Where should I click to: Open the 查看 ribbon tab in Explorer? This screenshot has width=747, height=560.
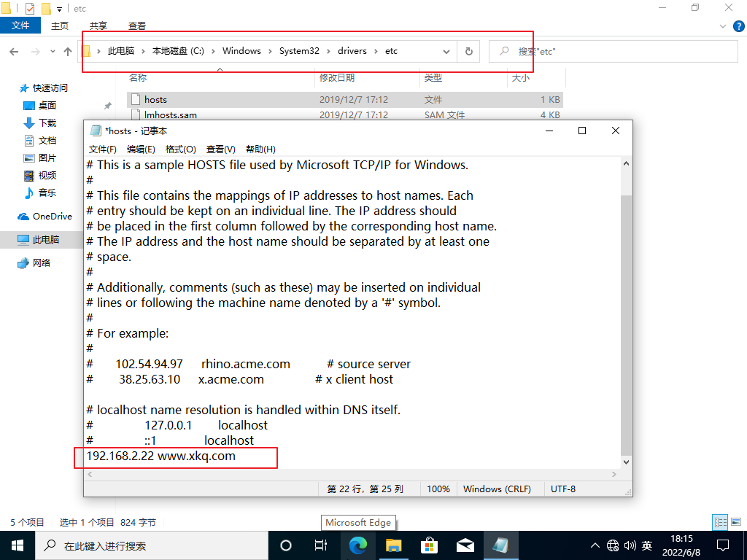pyautogui.click(x=137, y=26)
